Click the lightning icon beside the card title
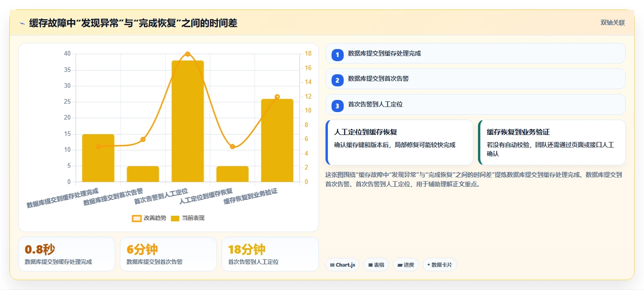 tap(22, 23)
